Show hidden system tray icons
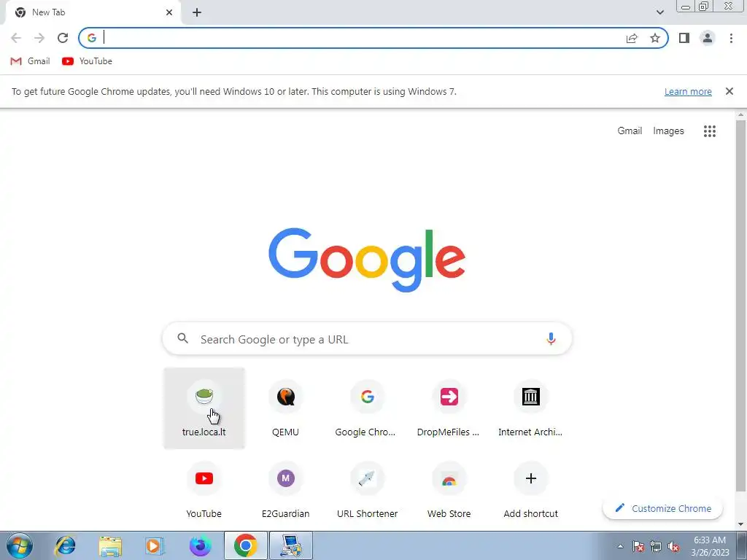This screenshot has height=560, width=747. coord(620,546)
